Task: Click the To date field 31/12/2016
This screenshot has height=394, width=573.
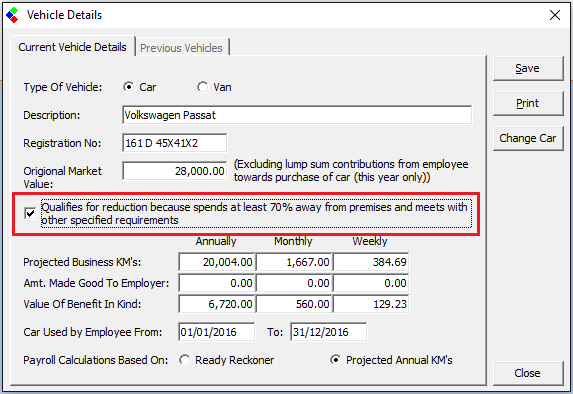Action: (329, 332)
